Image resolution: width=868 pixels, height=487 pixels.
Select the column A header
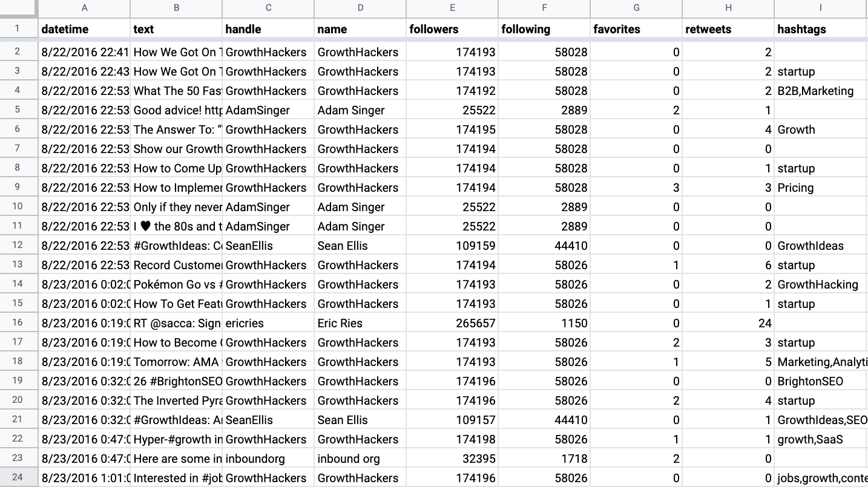point(84,8)
